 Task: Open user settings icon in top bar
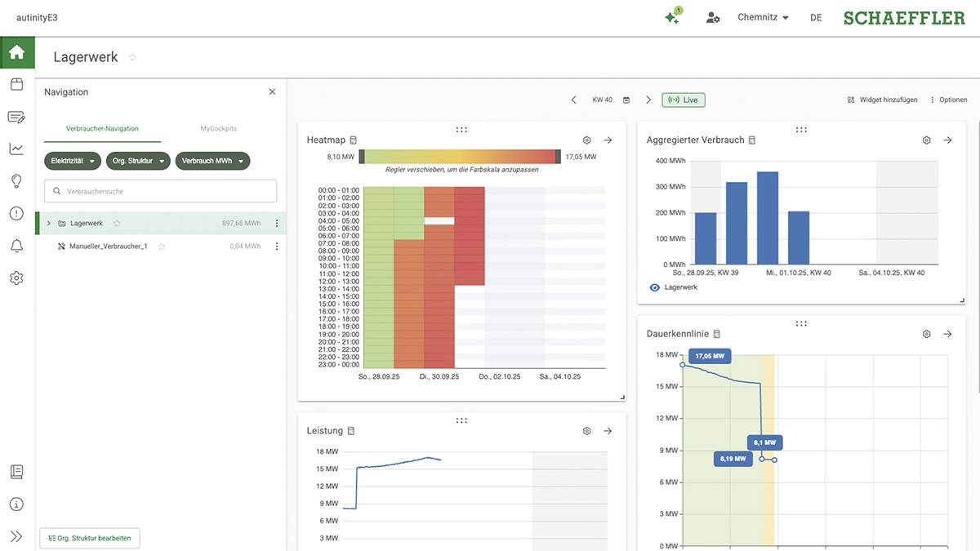pyautogui.click(x=713, y=17)
